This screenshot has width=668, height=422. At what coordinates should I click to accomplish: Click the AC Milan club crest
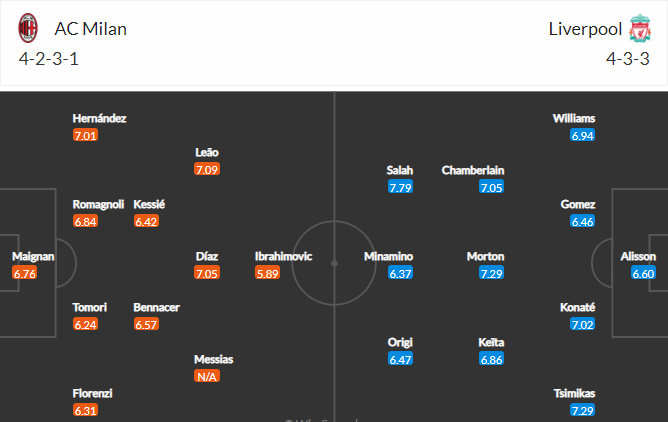point(28,28)
